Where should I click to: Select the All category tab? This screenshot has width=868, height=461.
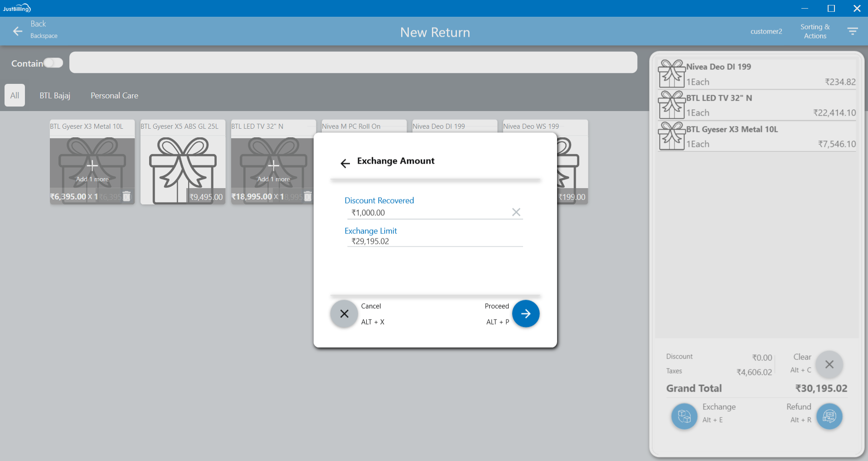[15, 96]
